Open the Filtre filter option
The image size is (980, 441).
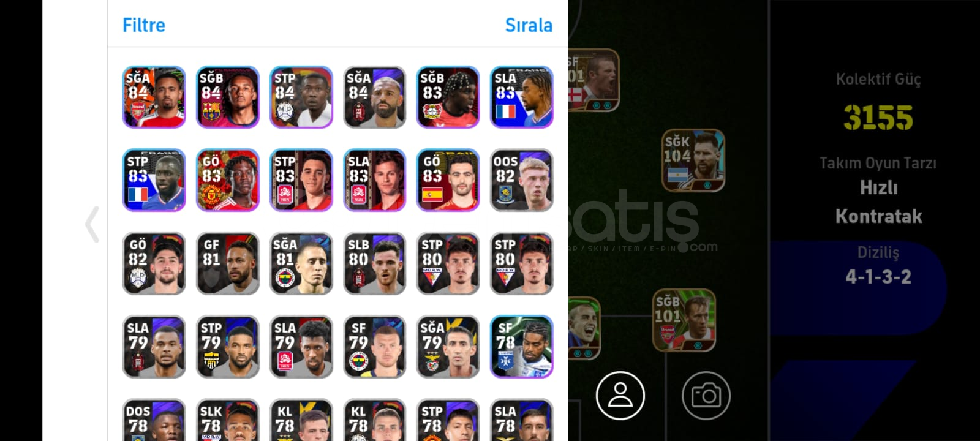tap(144, 25)
